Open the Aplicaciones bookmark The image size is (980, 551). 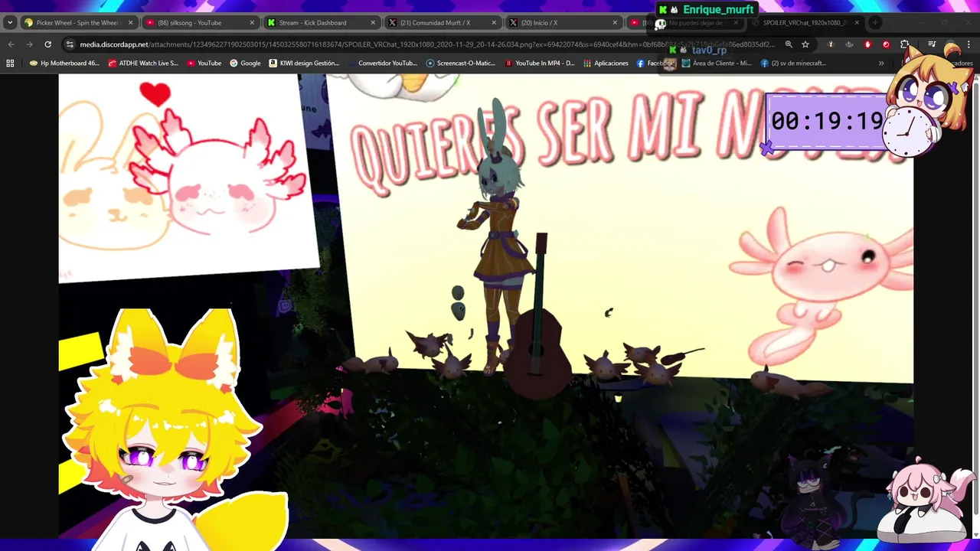tap(606, 64)
